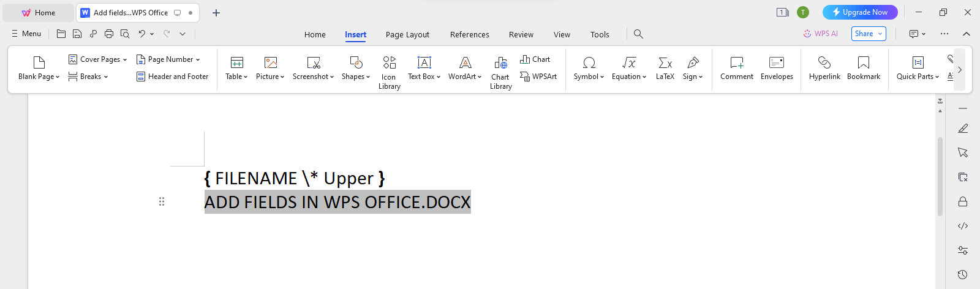
Task: Insert a Blank Page
Action: [x=39, y=68]
